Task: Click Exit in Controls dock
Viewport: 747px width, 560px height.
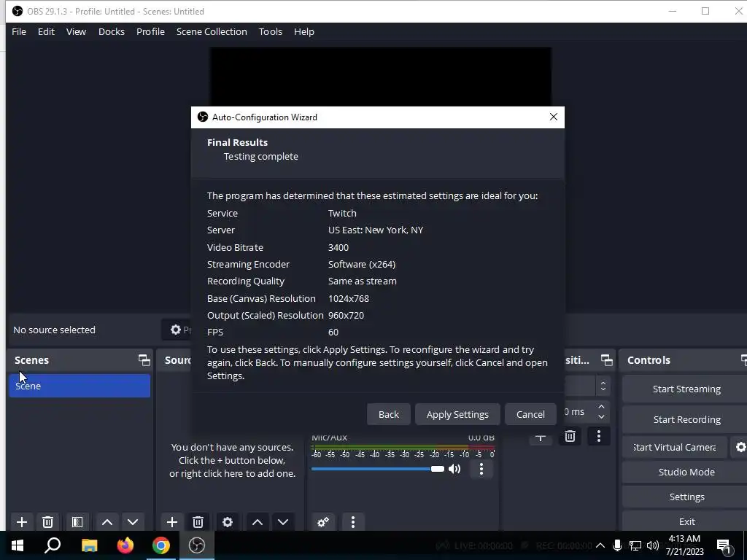Action: [x=686, y=521]
